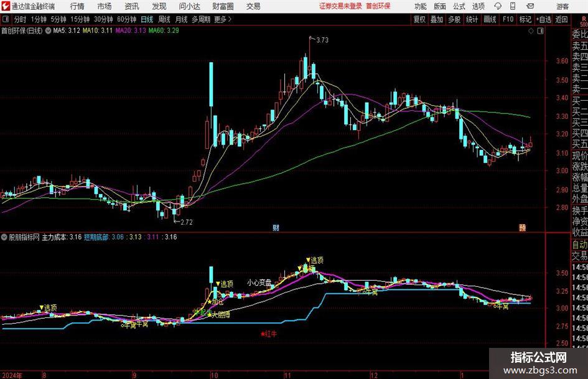Click the 大胆搏 signal label

click(220, 315)
